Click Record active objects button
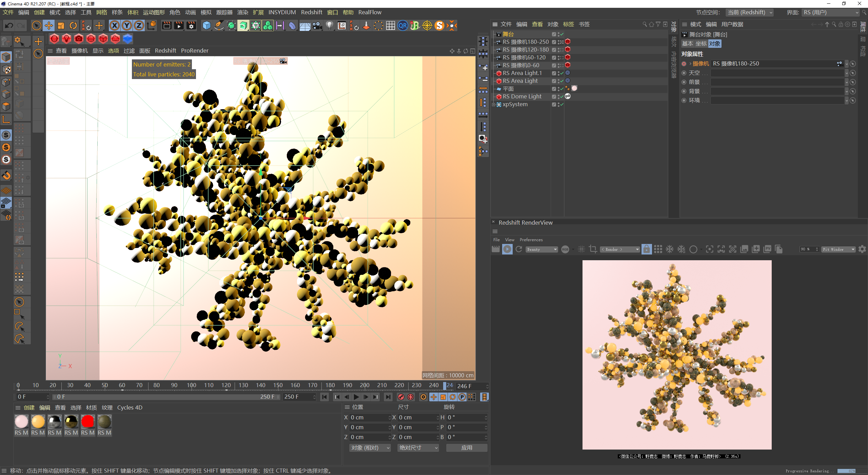Image resolution: width=868 pixels, height=475 pixels. tap(401, 397)
